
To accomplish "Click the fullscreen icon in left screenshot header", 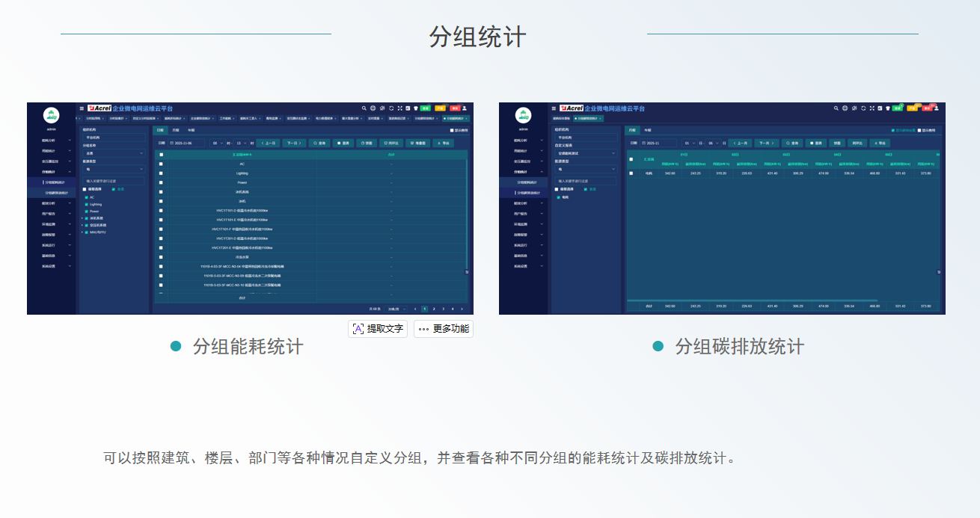I will point(400,108).
